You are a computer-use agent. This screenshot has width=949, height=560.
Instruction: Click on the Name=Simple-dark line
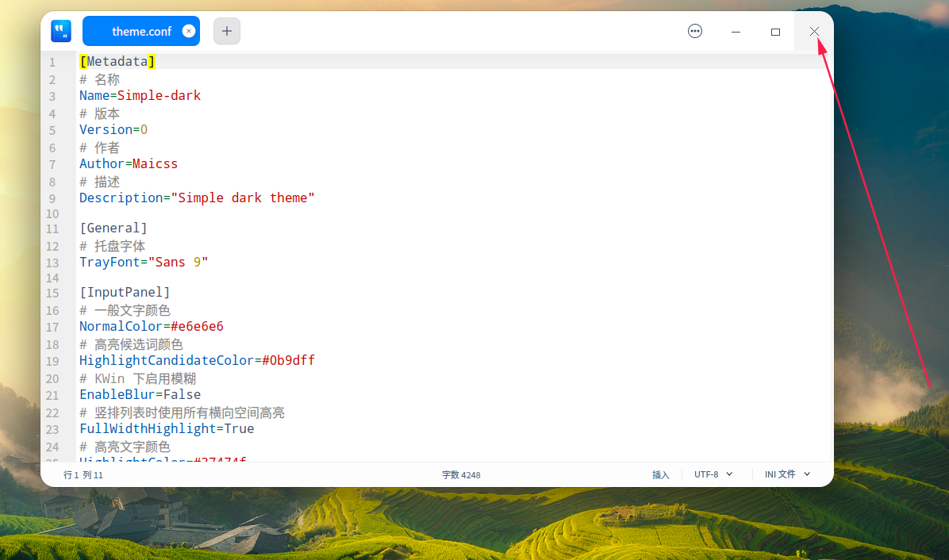click(140, 95)
